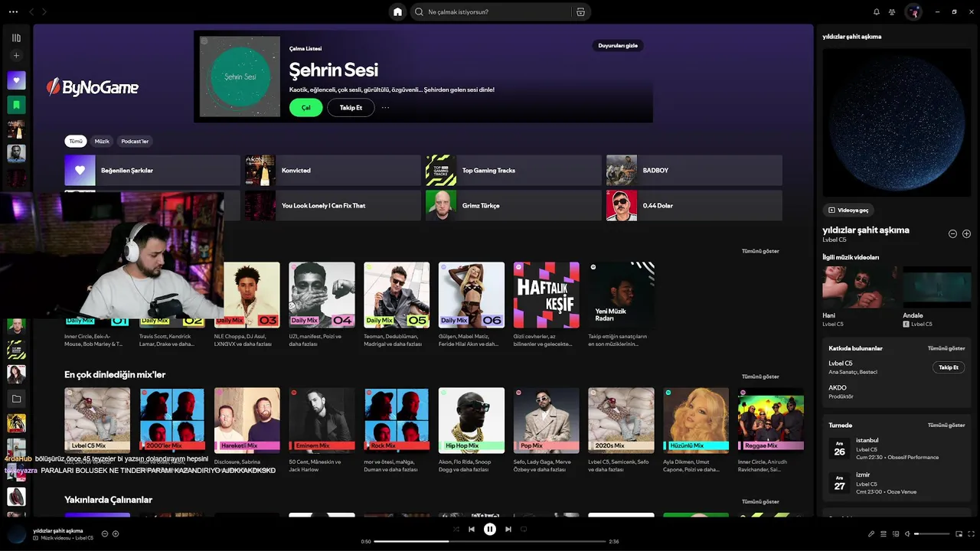Go forward with the right arrow

click(x=44, y=11)
